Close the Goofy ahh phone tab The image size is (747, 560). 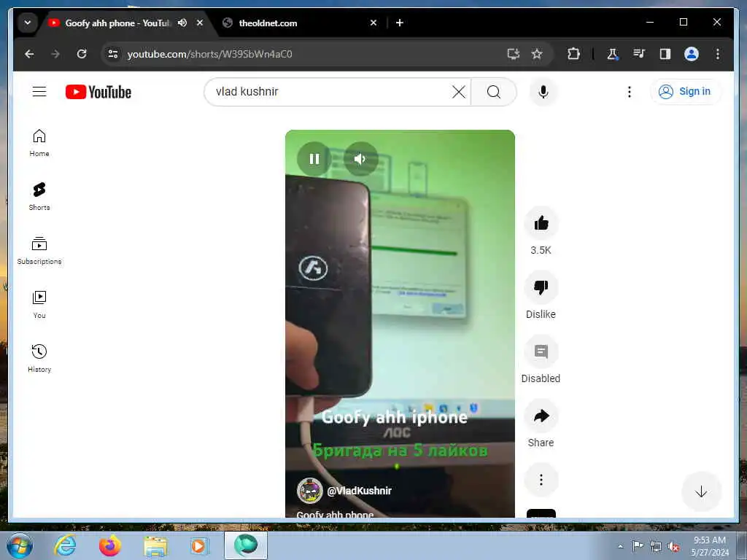[200, 23]
